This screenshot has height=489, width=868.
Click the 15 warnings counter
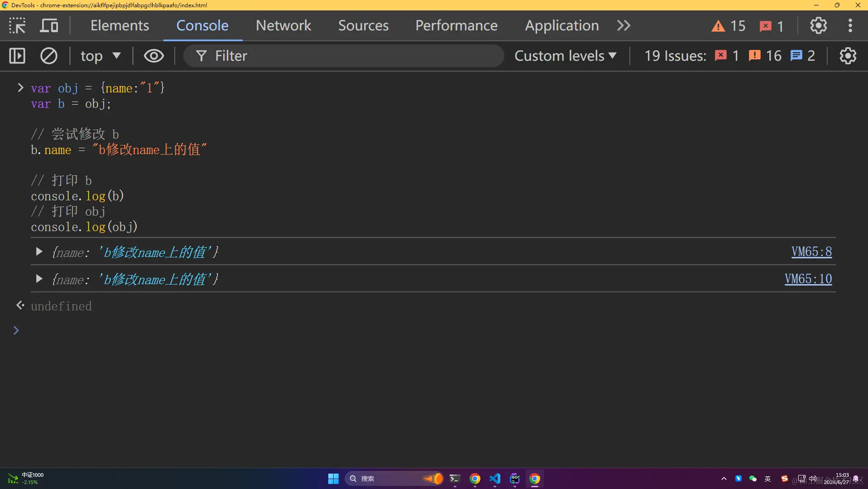pyautogui.click(x=728, y=26)
